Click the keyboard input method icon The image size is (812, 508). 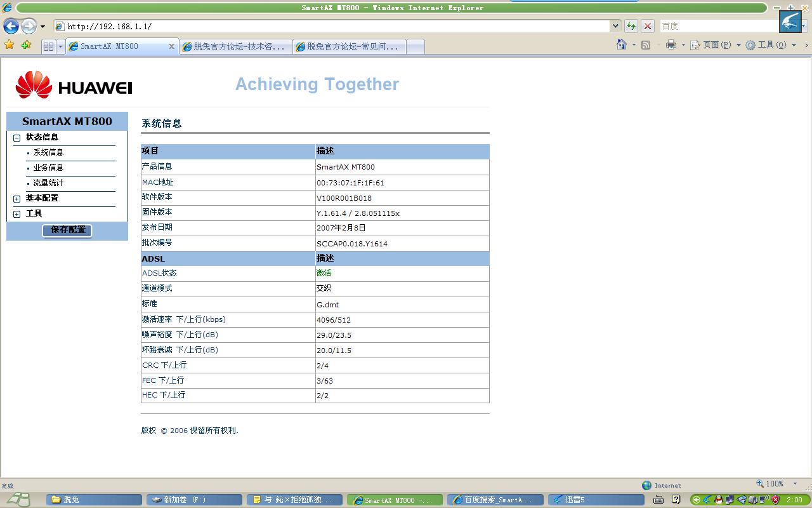(x=658, y=500)
